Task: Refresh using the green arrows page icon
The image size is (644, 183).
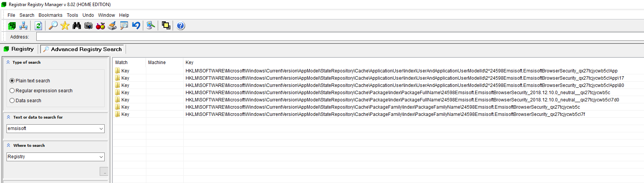Action: pos(38,26)
